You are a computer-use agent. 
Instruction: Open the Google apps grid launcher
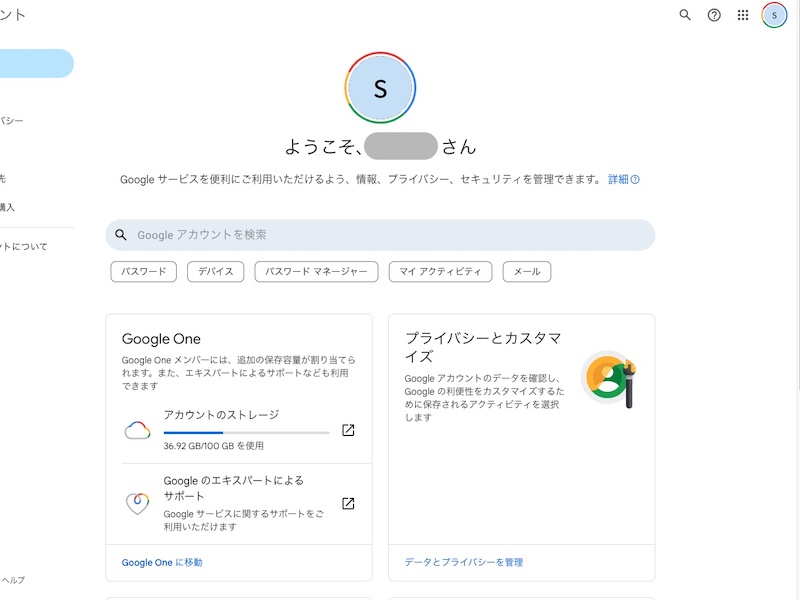click(743, 15)
